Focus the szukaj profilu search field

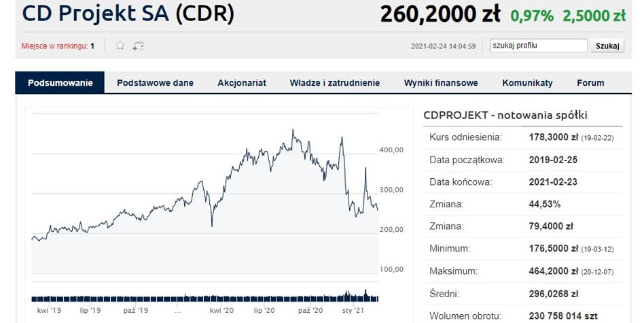(x=539, y=46)
